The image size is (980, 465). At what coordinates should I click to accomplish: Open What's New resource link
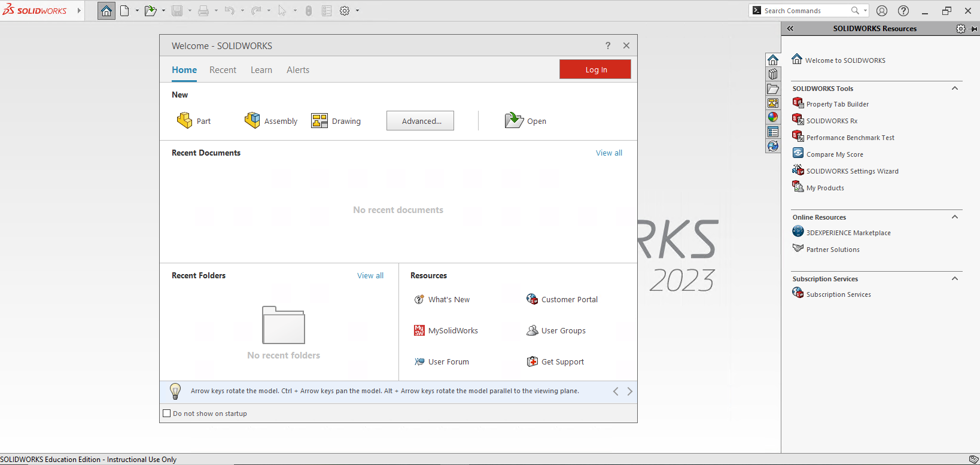[442, 300]
